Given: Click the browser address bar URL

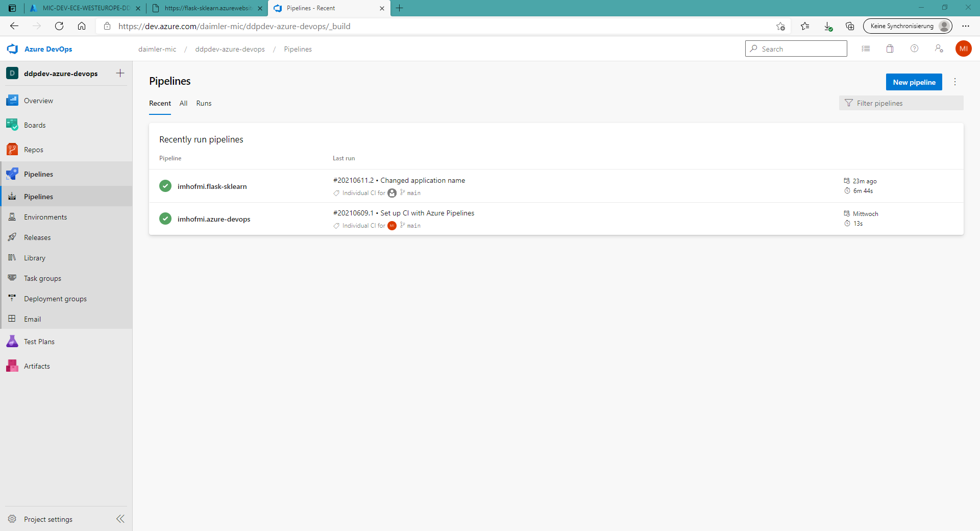Looking at the screenshot, I should click(x=234, y=26).
